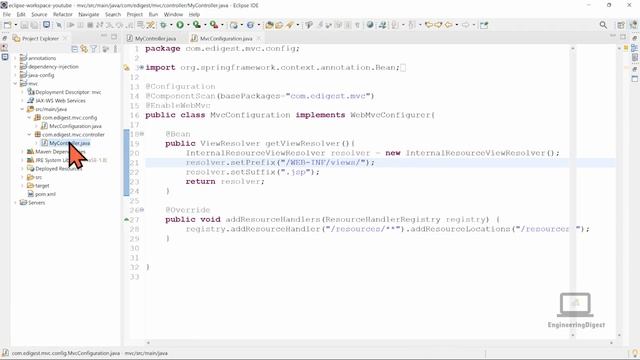The image size is (640, 360).
Task: Click the Link with Editor icon in Project Explorer
Action: tap(84, 49)
